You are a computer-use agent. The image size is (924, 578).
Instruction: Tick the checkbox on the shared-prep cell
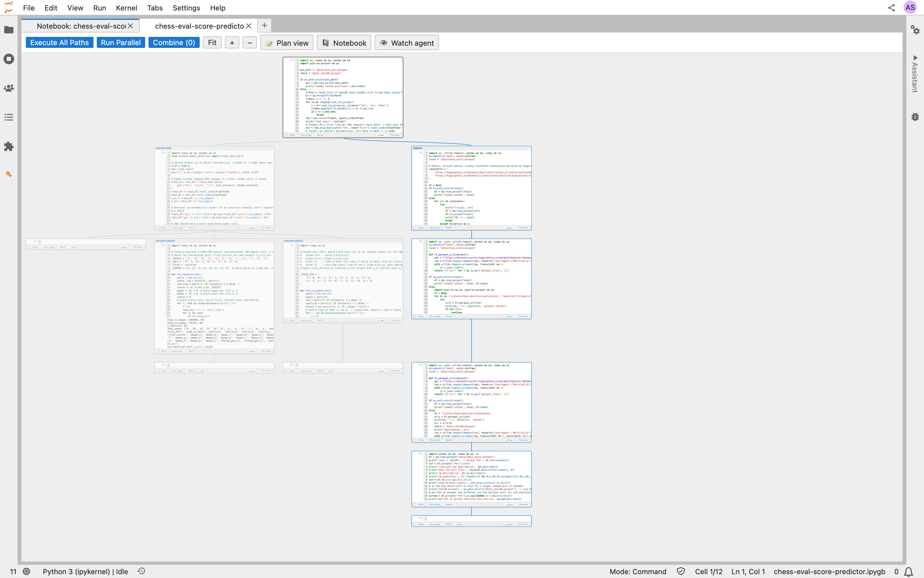tap(158, 227)
